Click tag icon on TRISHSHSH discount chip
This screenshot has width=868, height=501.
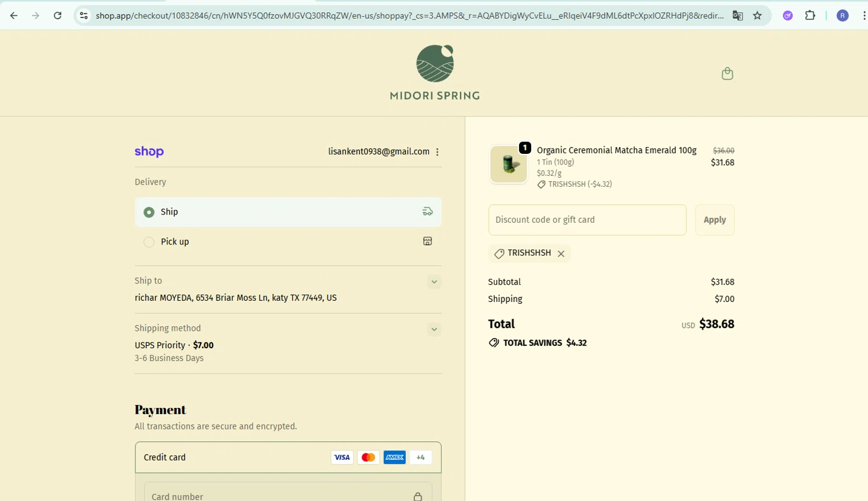point(499,253)
